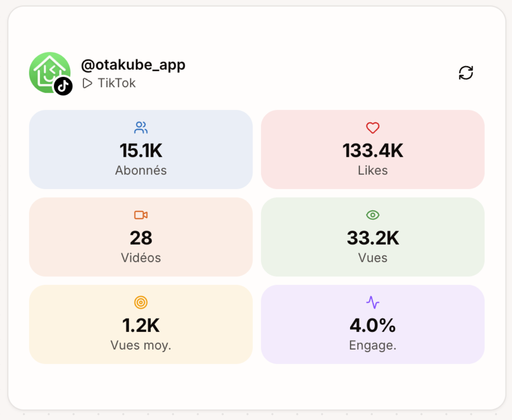
Task: Click the purple activity pulse Engage. icon
Action: [x=373, y=302]
